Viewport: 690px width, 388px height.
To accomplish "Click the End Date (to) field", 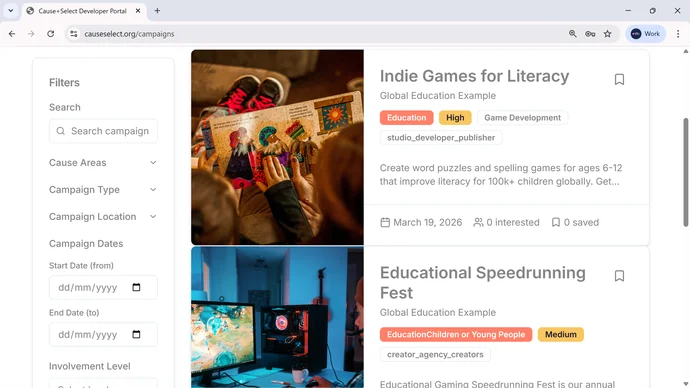I will pyautogui.click(x=103, y=334).
